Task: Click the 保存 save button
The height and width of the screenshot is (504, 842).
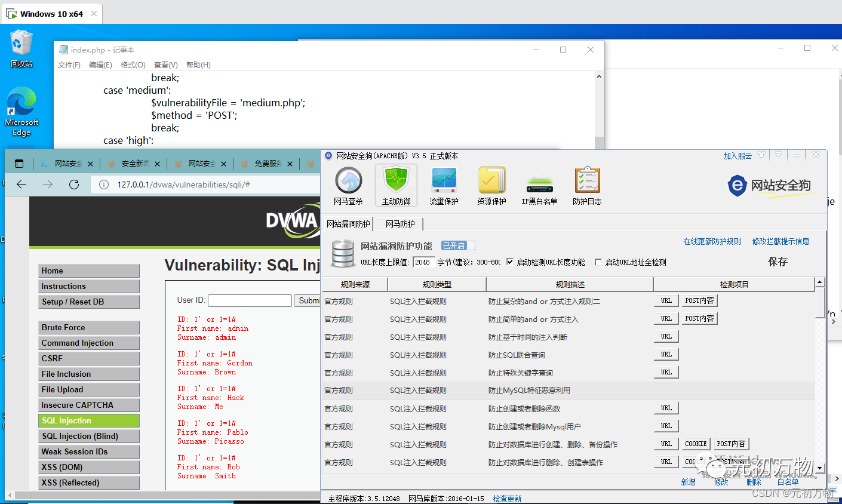Action: pos(778,262)
